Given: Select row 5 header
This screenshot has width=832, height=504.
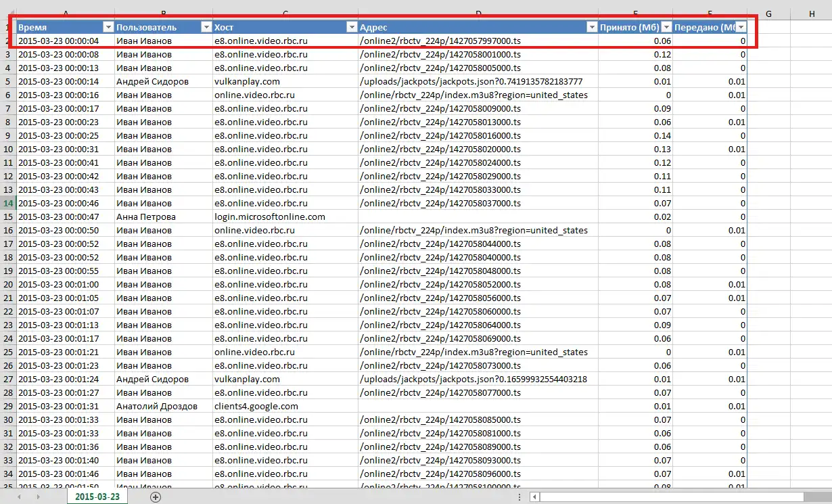Looking at the screenshot, I should (x=7, y=81).
